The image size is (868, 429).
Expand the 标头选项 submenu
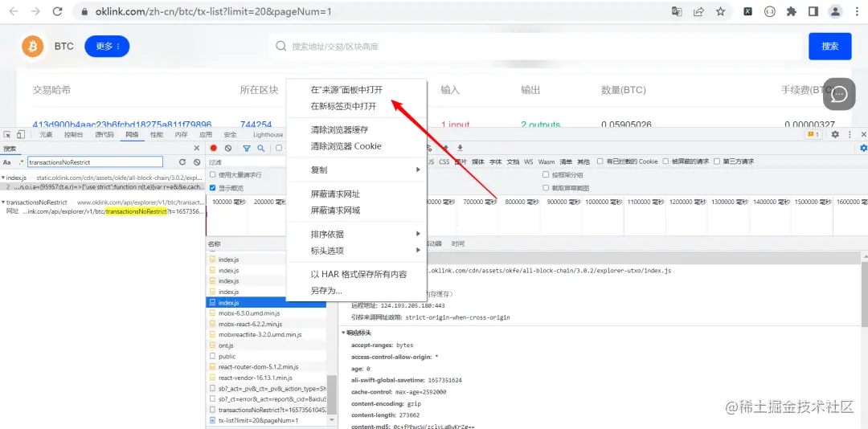(x=356, y=251)
